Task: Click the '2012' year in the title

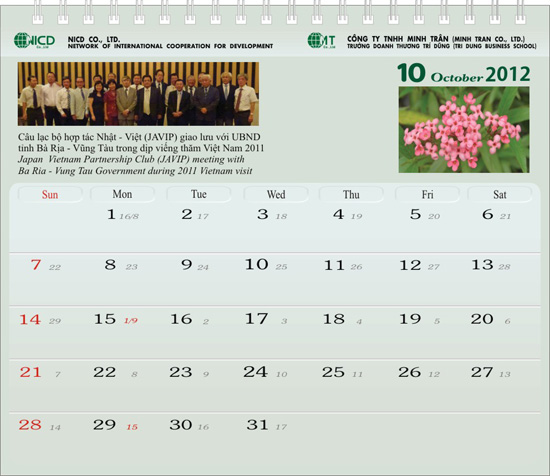Action: 508,74
